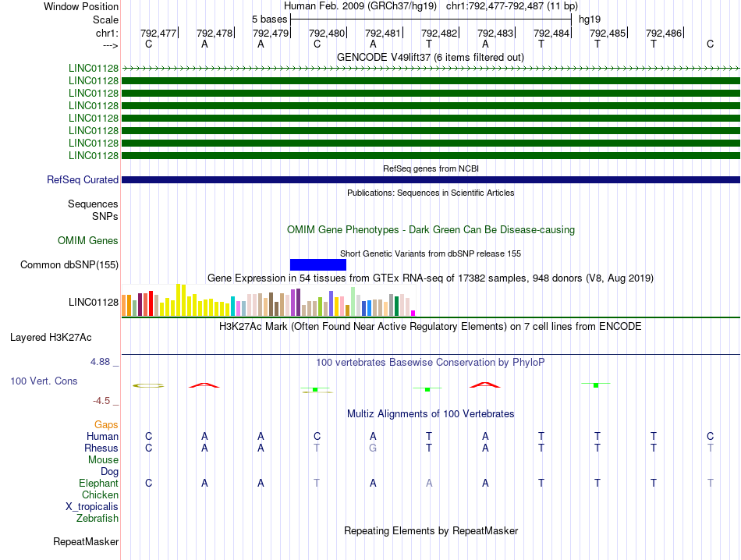The height and width of the screenshot is (560, 741).
Task: Click the Publications Sequences in Scientific Articles title
Action: (431, 193)
